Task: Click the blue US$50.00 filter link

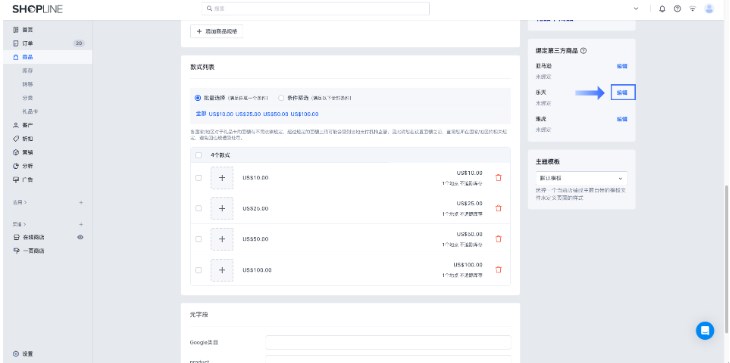Action: click(276, 114)
